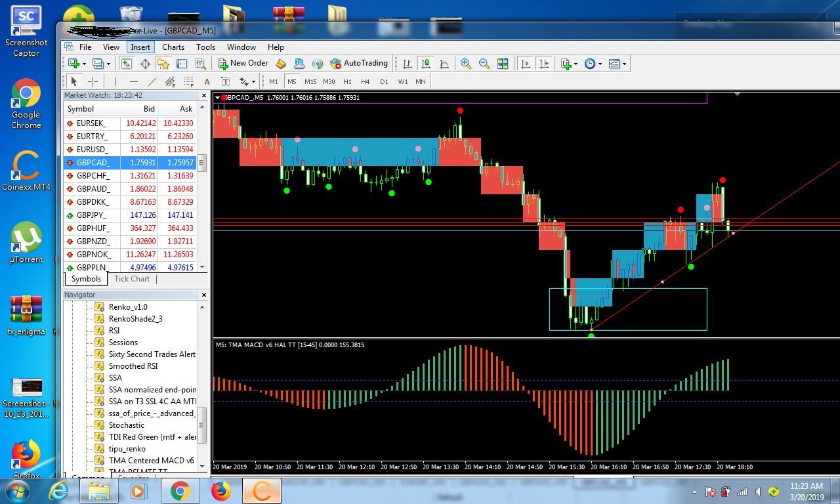Open the MetaEditor yellow book icon
This screenshot has width=840, height=504.
click(281, 64)
